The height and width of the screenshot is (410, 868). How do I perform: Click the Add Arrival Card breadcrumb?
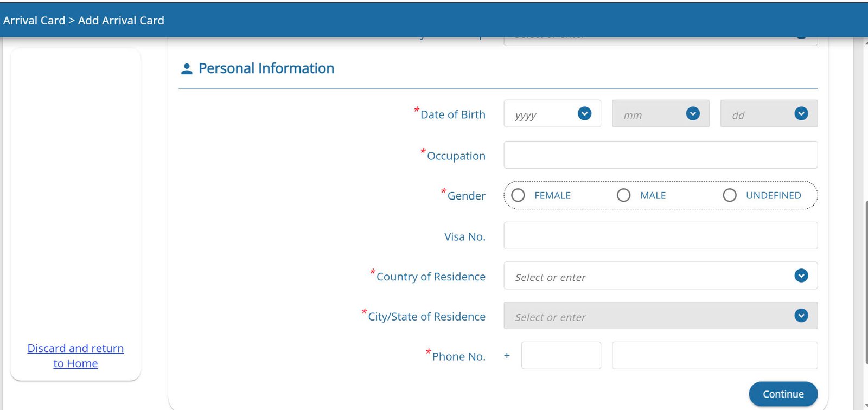121,21
